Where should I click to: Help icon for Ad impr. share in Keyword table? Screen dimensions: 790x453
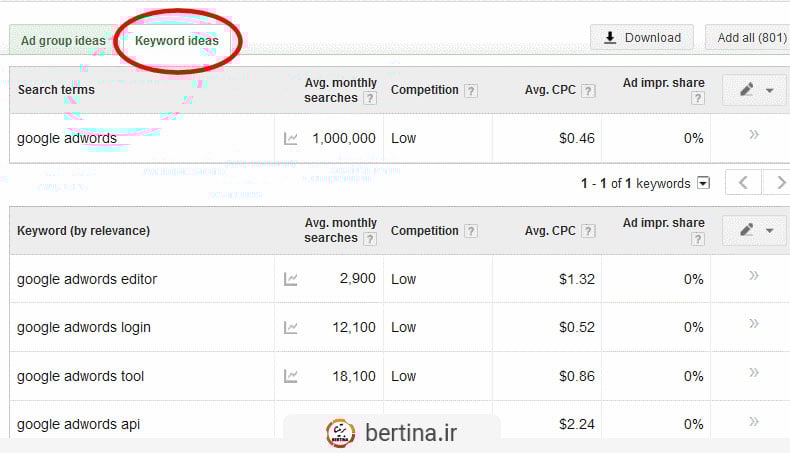click(x=697, y=238)
